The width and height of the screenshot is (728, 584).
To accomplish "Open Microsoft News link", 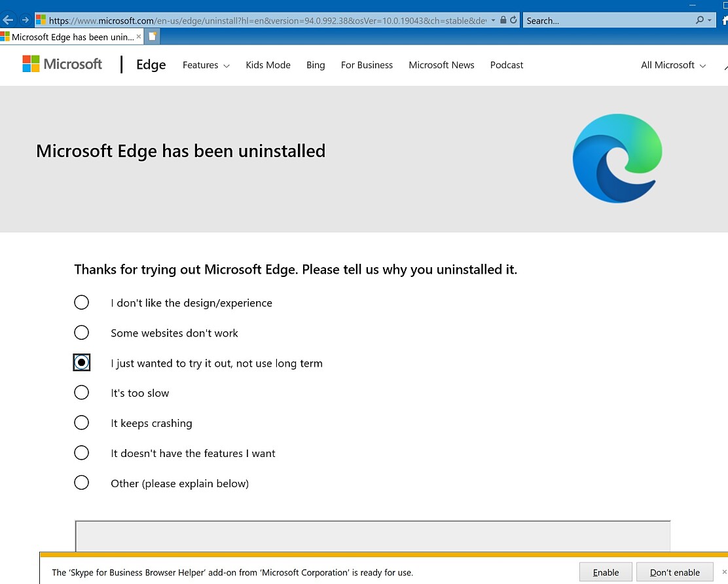I will coord(441,65).
